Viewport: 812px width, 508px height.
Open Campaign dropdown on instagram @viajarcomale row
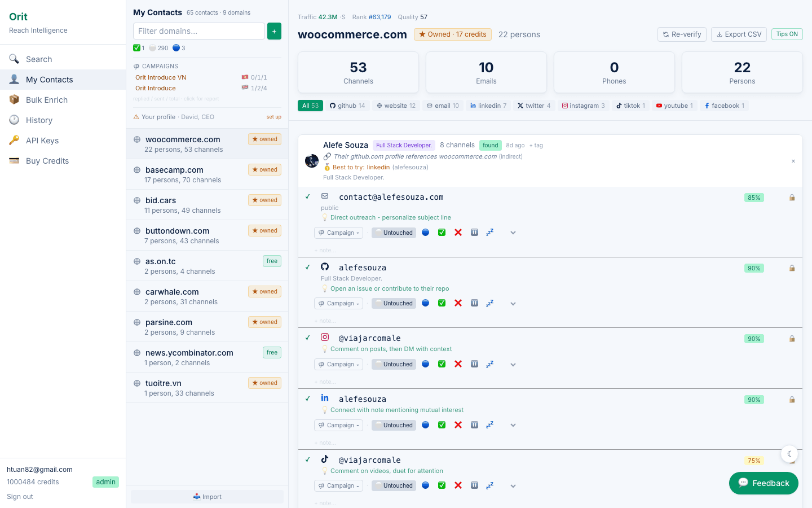tap(338, 364)
